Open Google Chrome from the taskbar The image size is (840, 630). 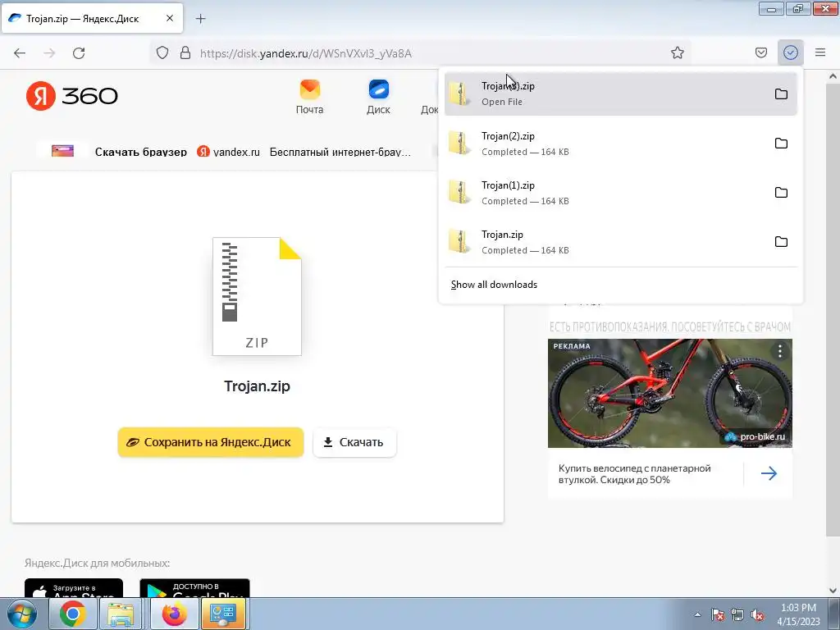[73, 614]
